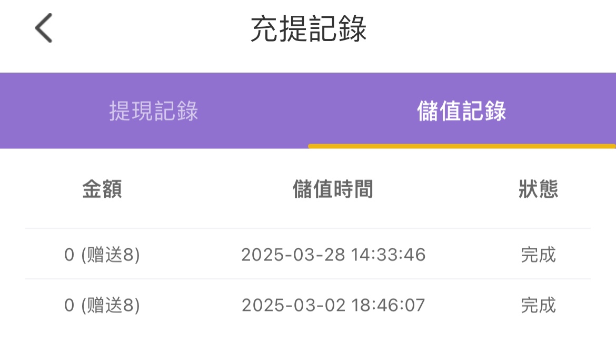616x364 pixels.
Task: Click the 0 amount in the 03-28 record
Action: pyautogui.click(x=69, y=255)
